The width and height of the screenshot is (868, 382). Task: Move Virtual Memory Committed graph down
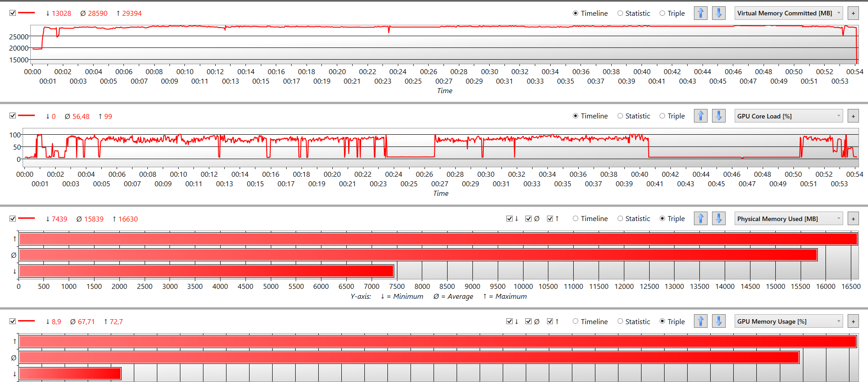[x=719, y=13]
